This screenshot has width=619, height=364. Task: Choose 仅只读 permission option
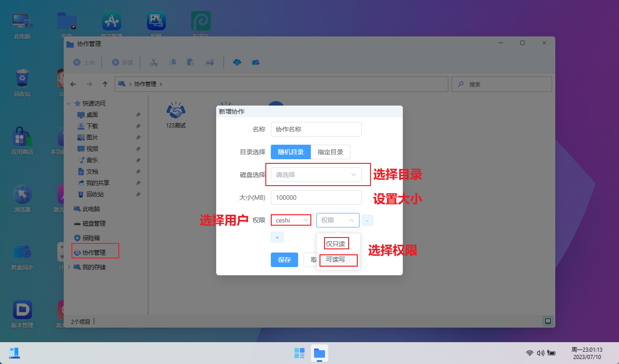(336, 244)
